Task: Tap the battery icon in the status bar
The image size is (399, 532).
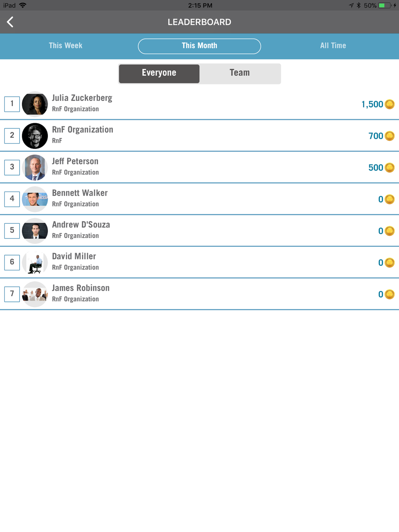Action: click(x=384, y=5)
